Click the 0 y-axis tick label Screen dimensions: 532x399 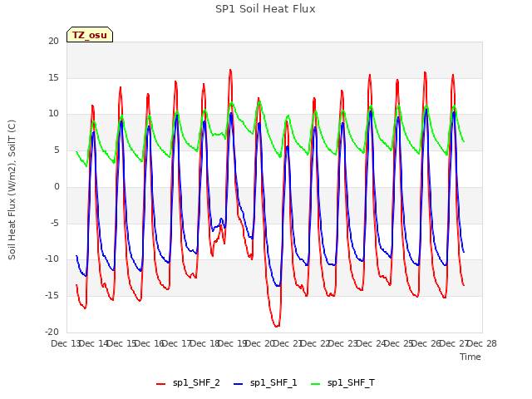tap(57, 186)
